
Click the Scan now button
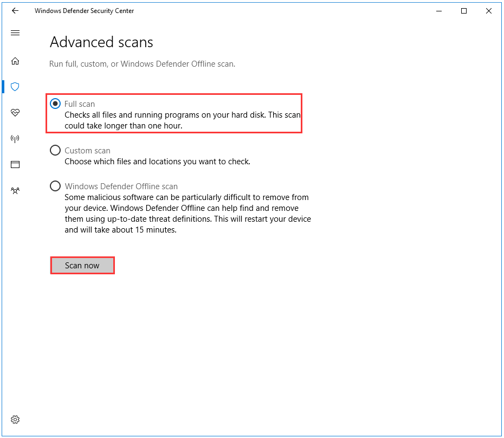click(82, 265)
